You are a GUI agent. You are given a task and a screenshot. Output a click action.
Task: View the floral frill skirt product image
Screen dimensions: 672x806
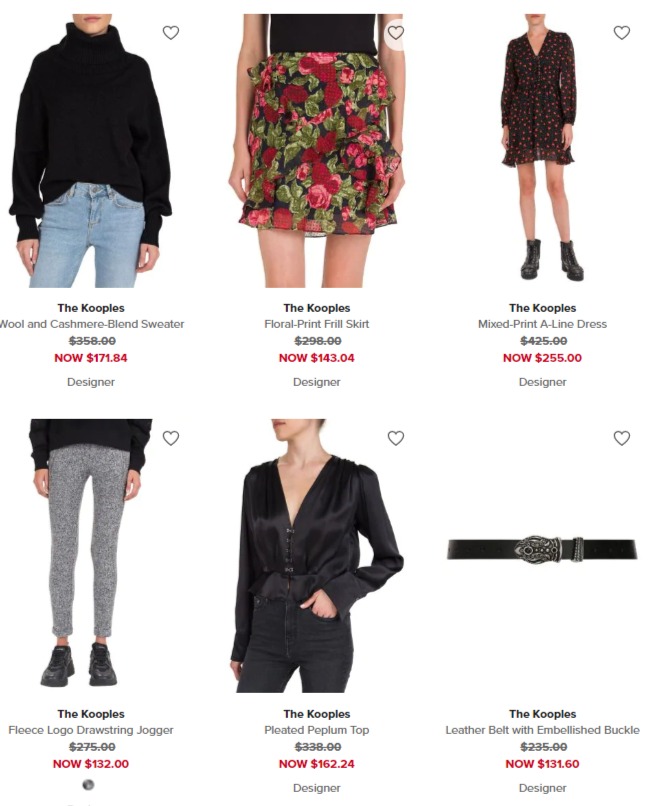(317, 151)
